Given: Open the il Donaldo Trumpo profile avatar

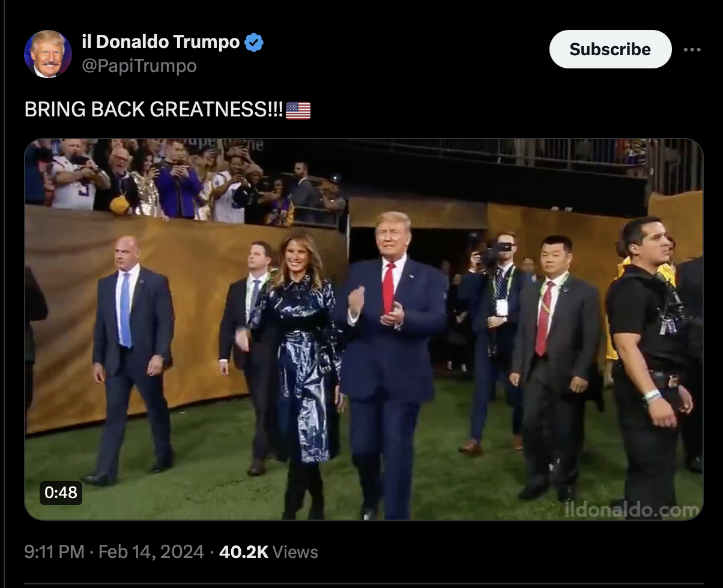Looking at the screenshot, I should 48,54.
